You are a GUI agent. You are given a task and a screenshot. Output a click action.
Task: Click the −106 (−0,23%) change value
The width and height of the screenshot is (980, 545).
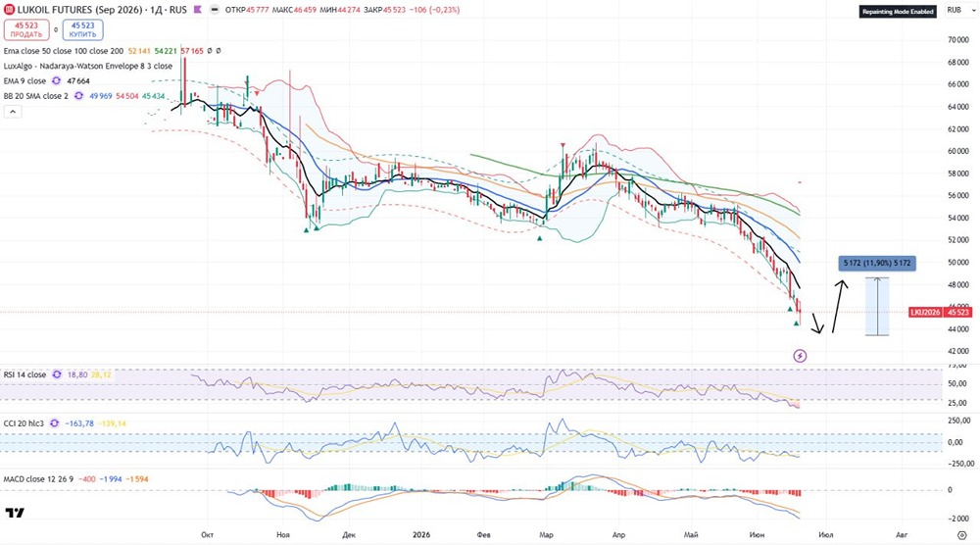[435, 10]
